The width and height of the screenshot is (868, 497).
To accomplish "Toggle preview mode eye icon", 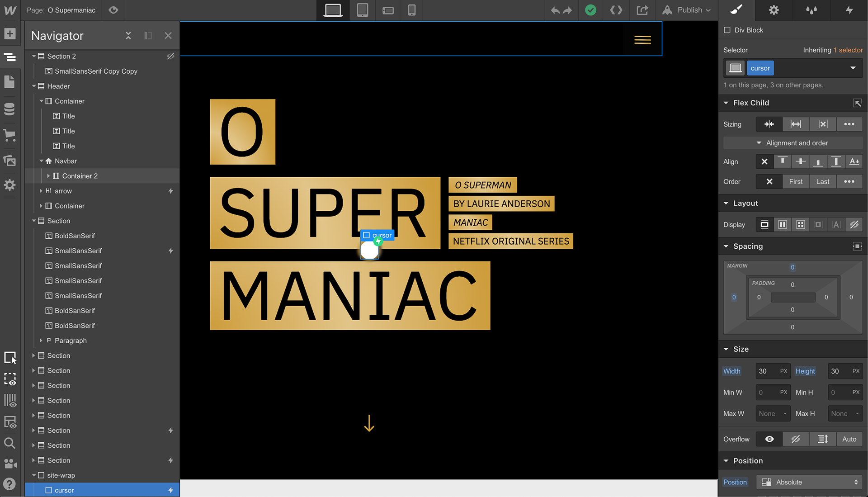I will (113, 10).
